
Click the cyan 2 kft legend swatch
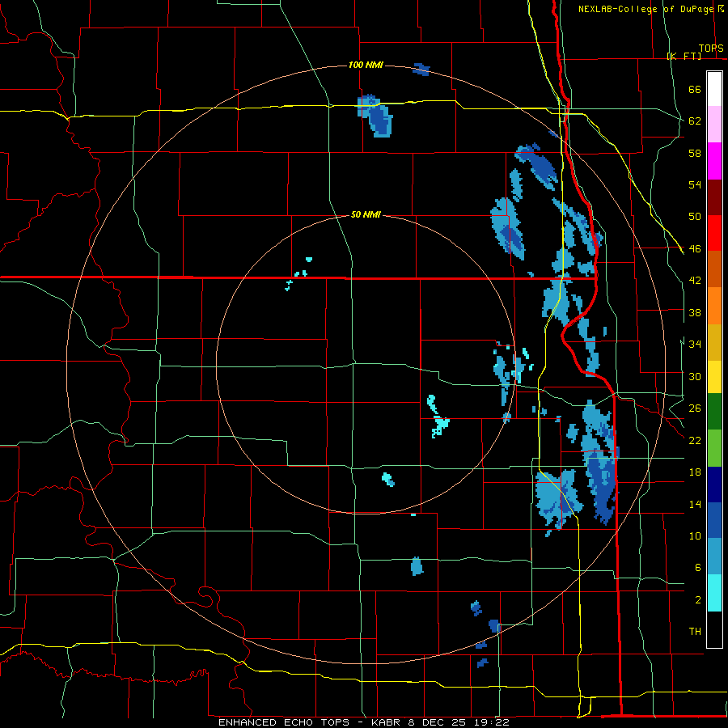[714, 593]
